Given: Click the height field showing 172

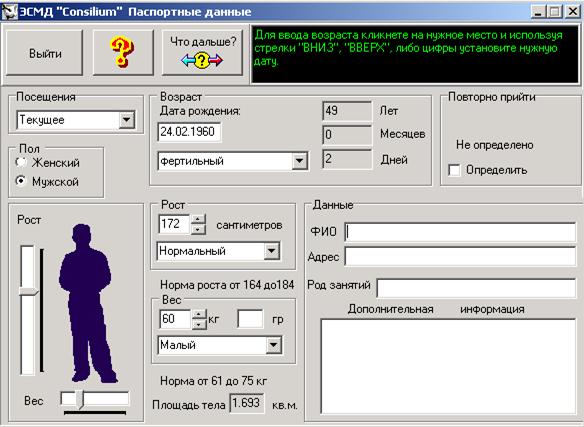Looking at the screenshot, I should coord(174,224).
